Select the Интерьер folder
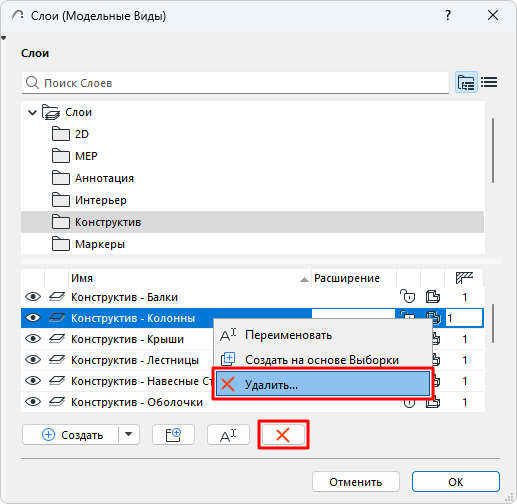This screenshot has height=504, width=517. point(252,200)
